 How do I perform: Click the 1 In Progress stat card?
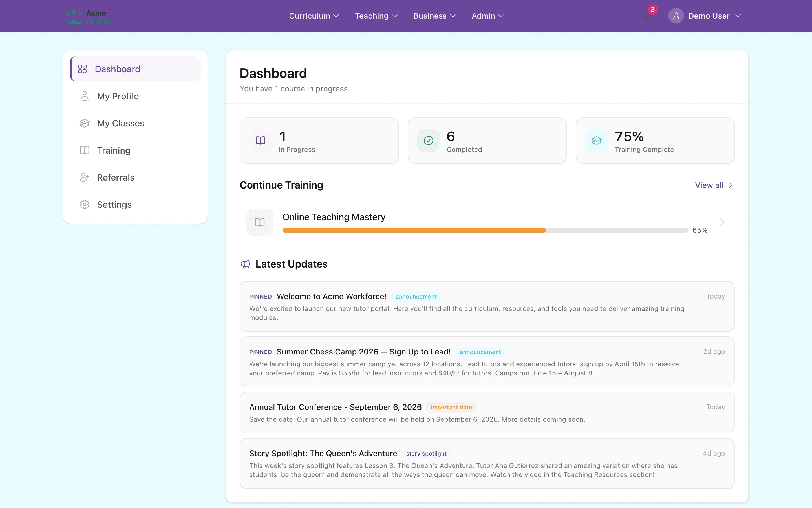tap(319, 141)
